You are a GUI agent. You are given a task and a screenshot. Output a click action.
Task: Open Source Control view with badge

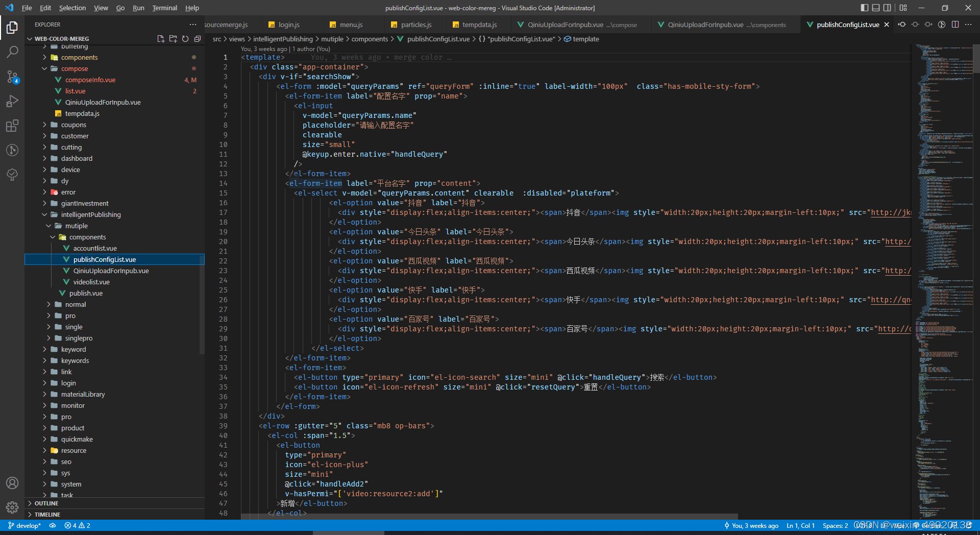point(12,77)
